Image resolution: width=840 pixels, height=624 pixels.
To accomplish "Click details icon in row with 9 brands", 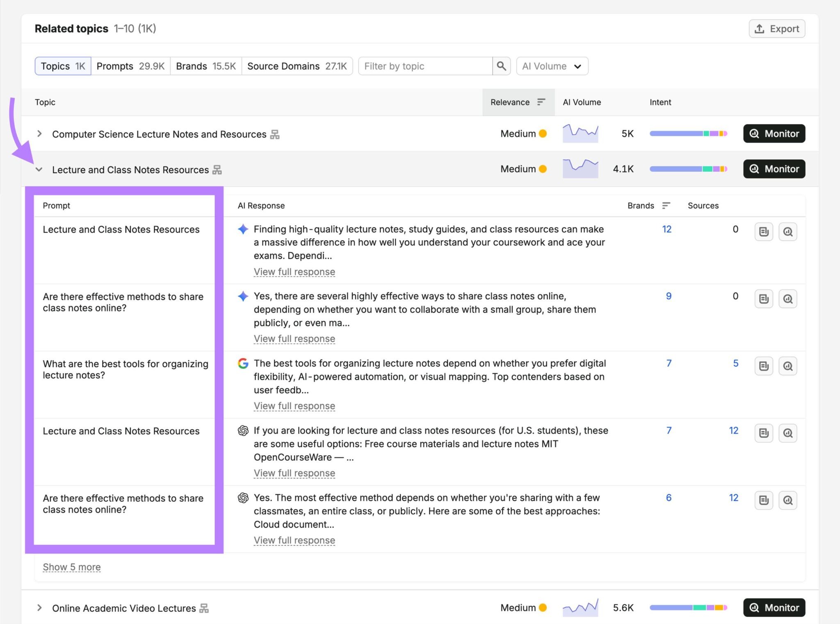I will (764, 299).
